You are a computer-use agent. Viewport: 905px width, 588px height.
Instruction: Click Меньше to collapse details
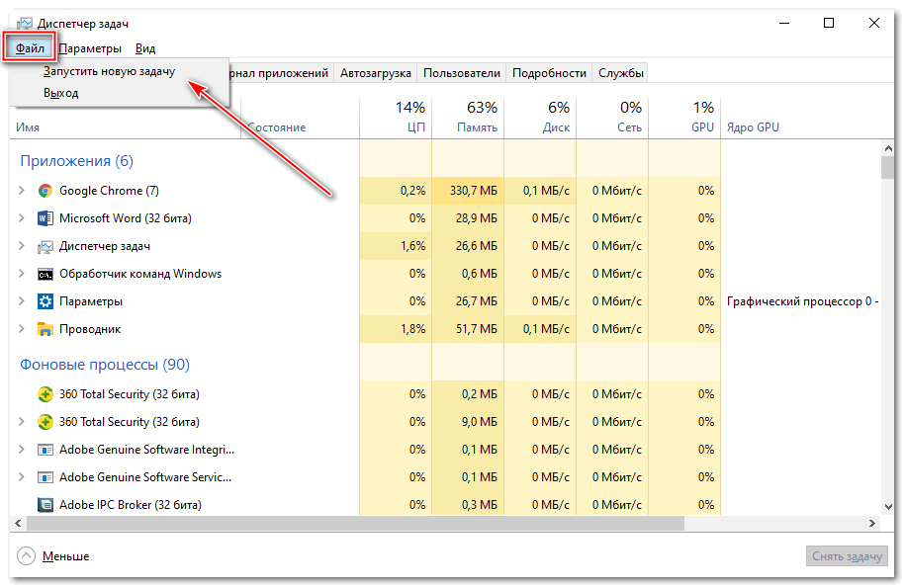tap(65, 556)
